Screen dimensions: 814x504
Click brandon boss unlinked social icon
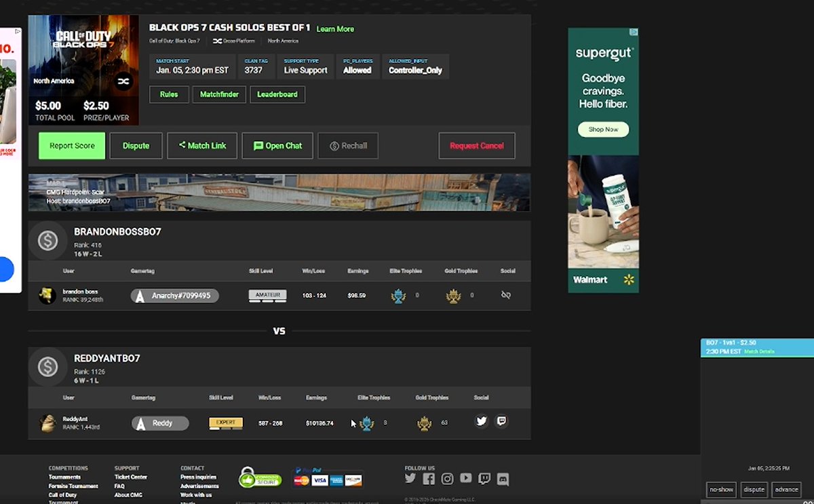click(505, 295)
